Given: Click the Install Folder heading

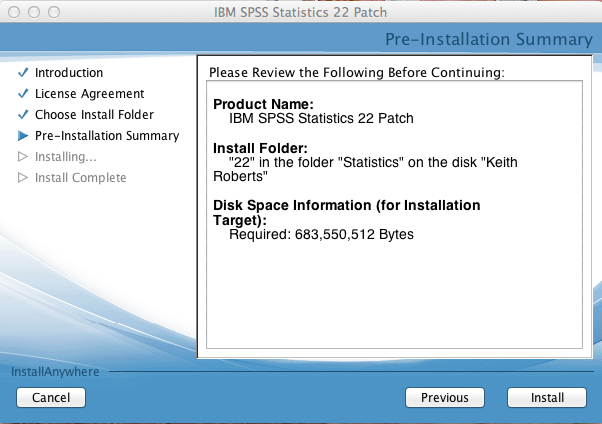Looking at the screenshot, I should point(260,148).
